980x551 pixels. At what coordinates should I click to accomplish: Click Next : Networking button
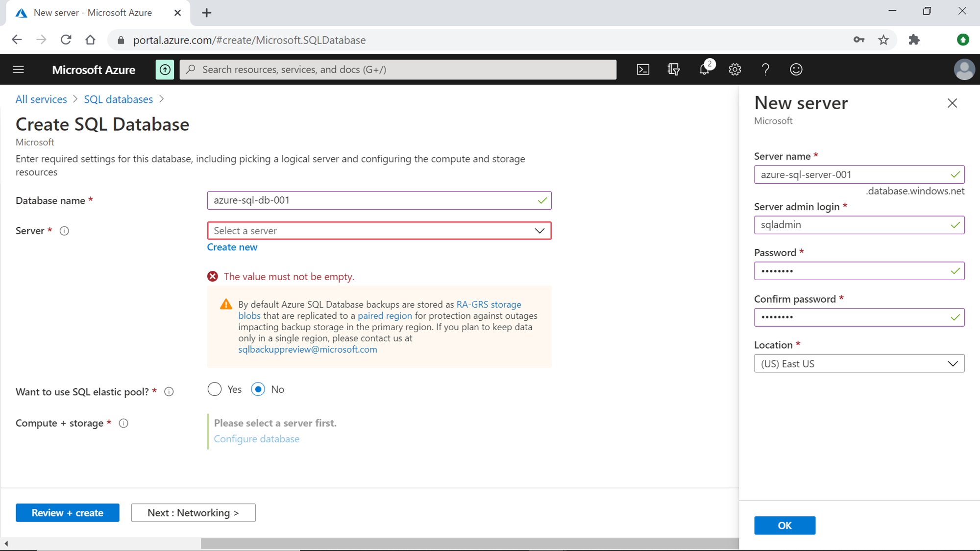tap(193, 513)
